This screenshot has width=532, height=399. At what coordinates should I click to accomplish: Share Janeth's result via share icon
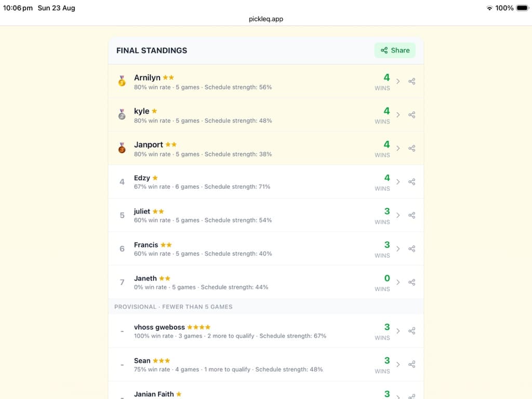(411, 282)
